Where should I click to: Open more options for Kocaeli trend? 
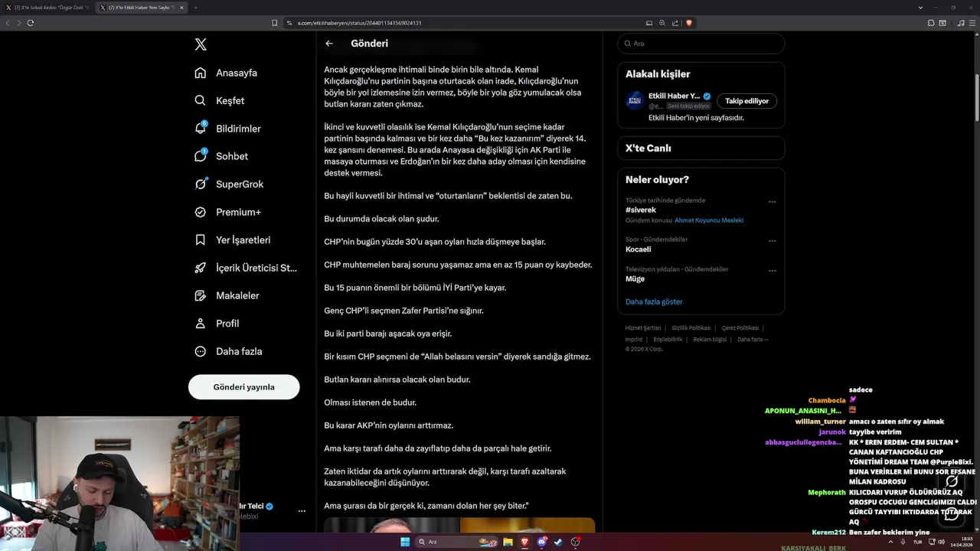pyautogui.click(x=772, y=241)
